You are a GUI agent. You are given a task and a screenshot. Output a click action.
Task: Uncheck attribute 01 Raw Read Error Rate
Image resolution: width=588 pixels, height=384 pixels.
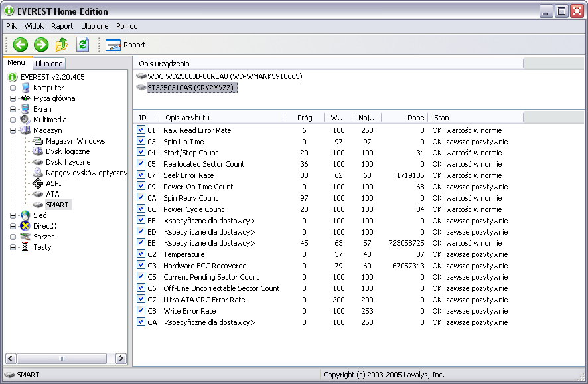141,130
